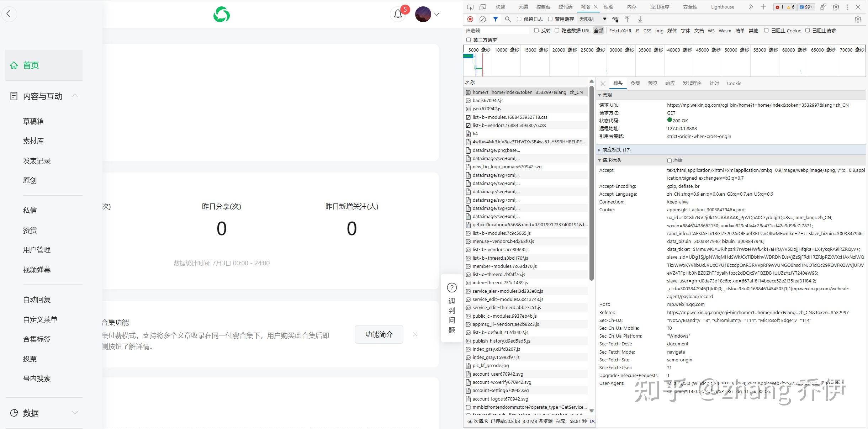
Task: Click the notification bell icon
Action: [x=398, y=14]
